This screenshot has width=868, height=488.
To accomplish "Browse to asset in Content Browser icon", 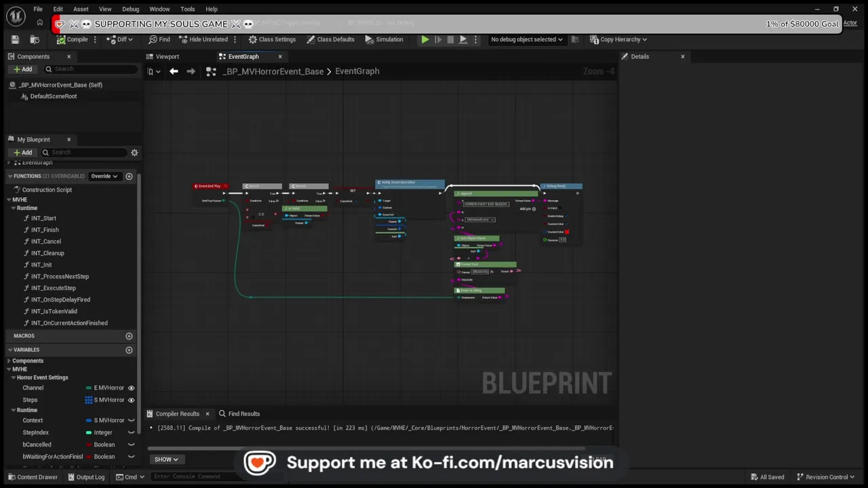I will pyautogui.click(x=35, y=39).
